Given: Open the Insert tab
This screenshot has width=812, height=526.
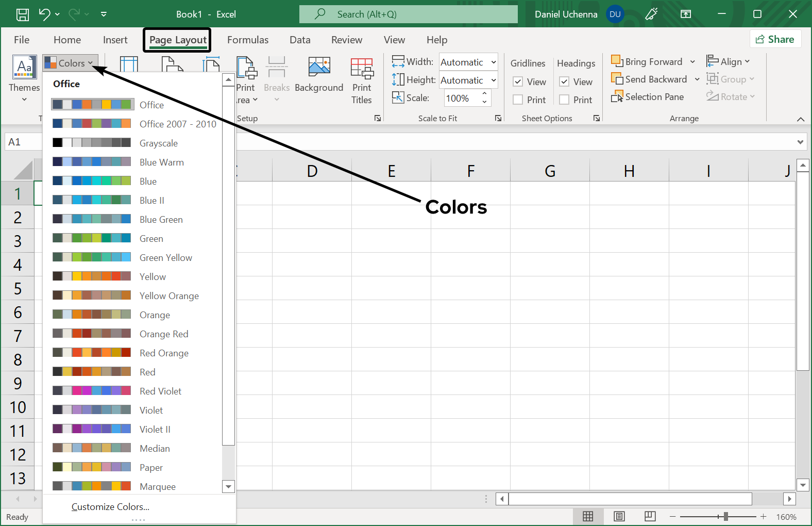Looking at the screenshot, I should pyautogui.click(x=115, y=40).
